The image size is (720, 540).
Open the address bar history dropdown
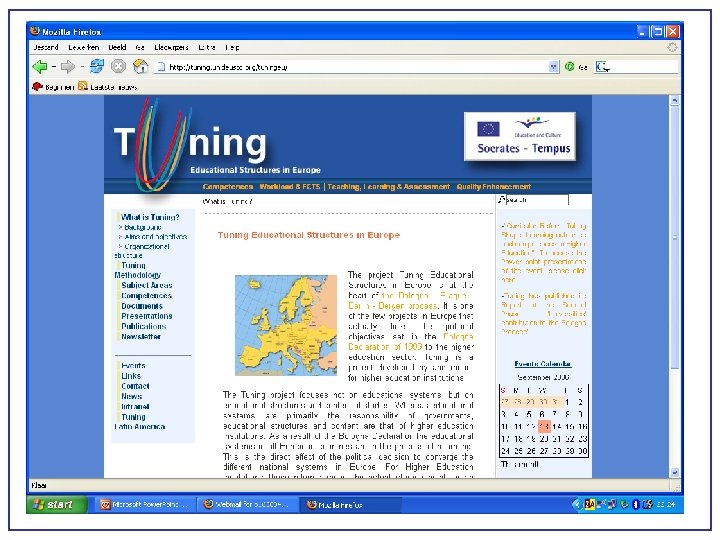click(553, 67)
